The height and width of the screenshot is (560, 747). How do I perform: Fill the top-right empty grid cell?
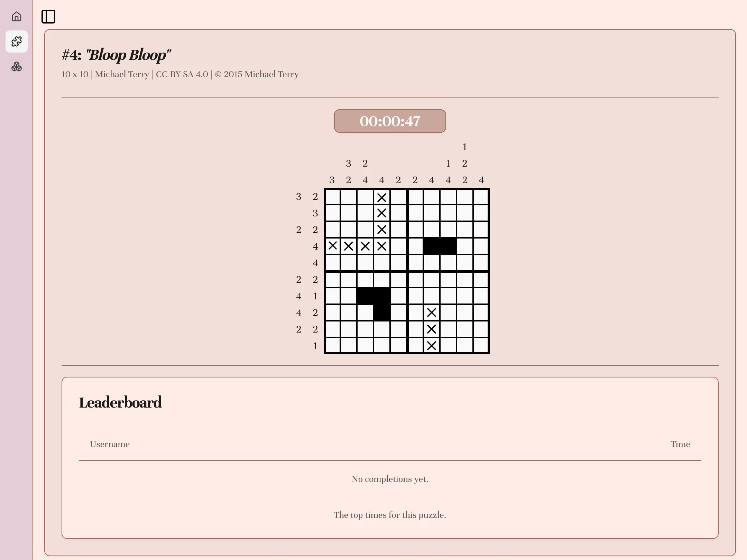[x=481, y=197]
